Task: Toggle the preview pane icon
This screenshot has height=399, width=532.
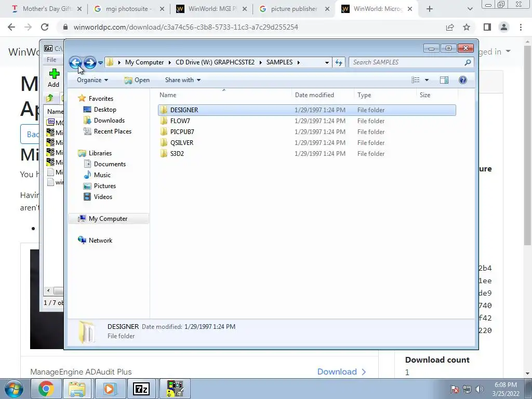Action: tap(444, 80)
